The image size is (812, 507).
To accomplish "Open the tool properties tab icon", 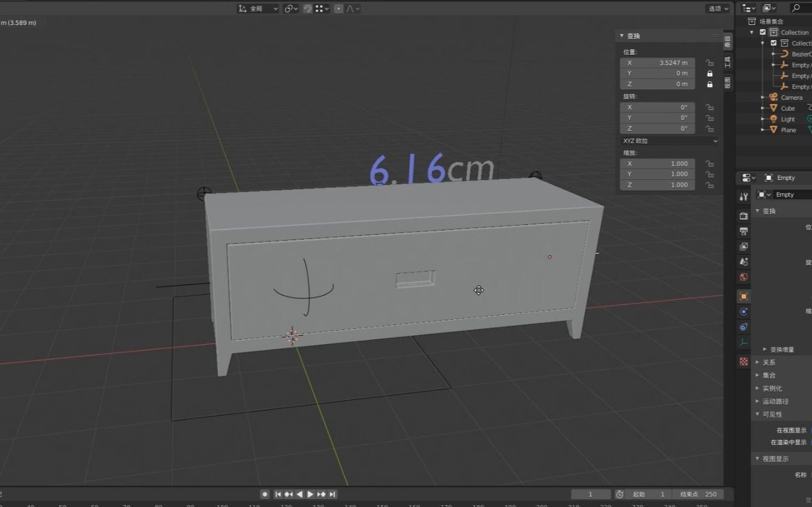I will [743, 196].
